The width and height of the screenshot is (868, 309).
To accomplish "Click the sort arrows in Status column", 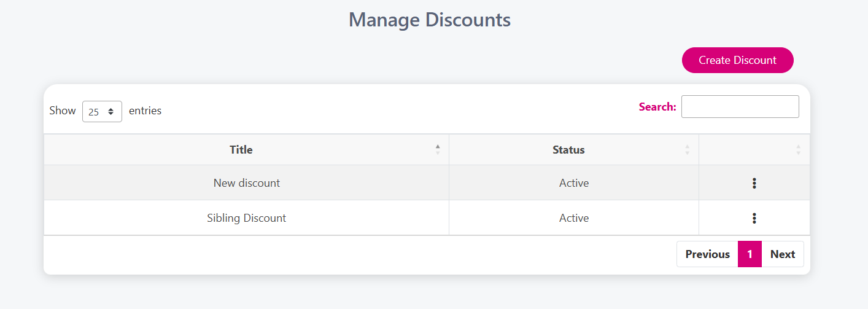I will pyautogui.click(x=687, y=149).
